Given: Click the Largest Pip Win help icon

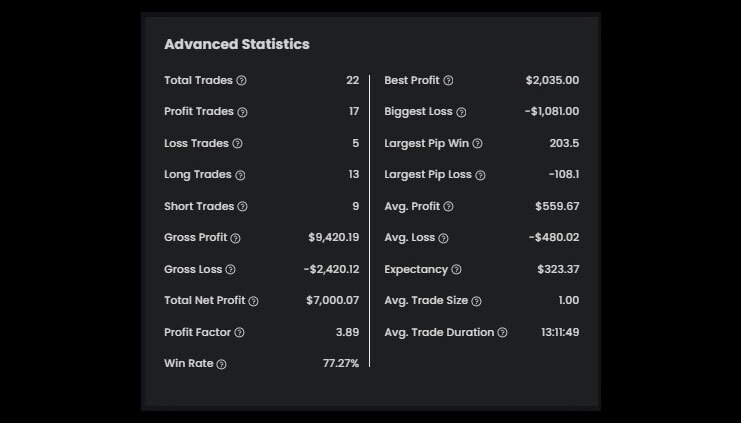Looking at the screenshot, I should click(477, 144).
